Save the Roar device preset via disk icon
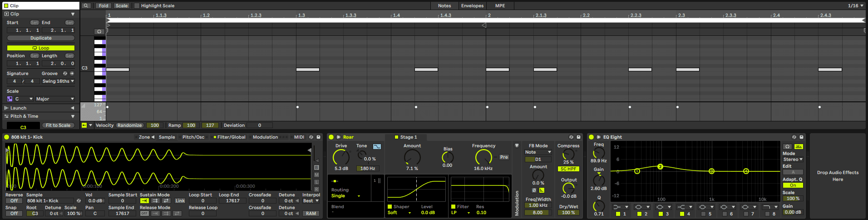 (x=578, y=137)
